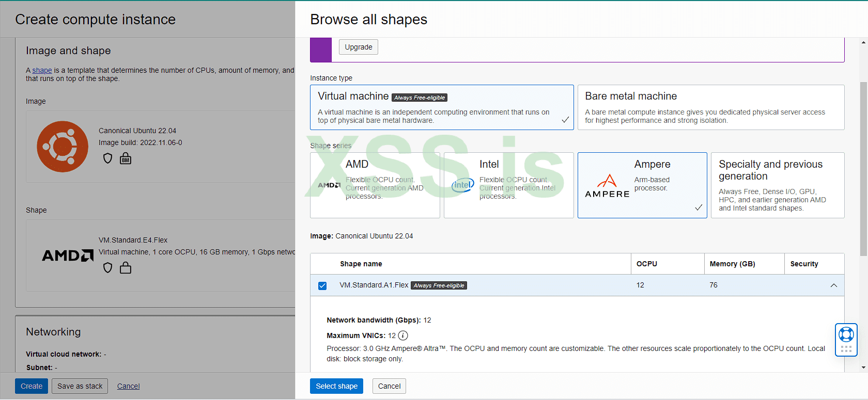
Task: Click the scrollbar up arrow
Action: [863, 42]
